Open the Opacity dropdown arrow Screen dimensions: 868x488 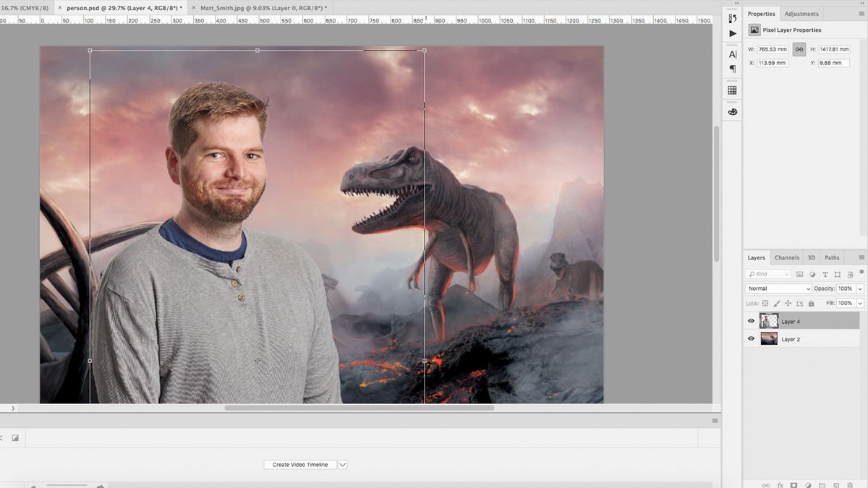pyautogui.click(x=860, y=288)
